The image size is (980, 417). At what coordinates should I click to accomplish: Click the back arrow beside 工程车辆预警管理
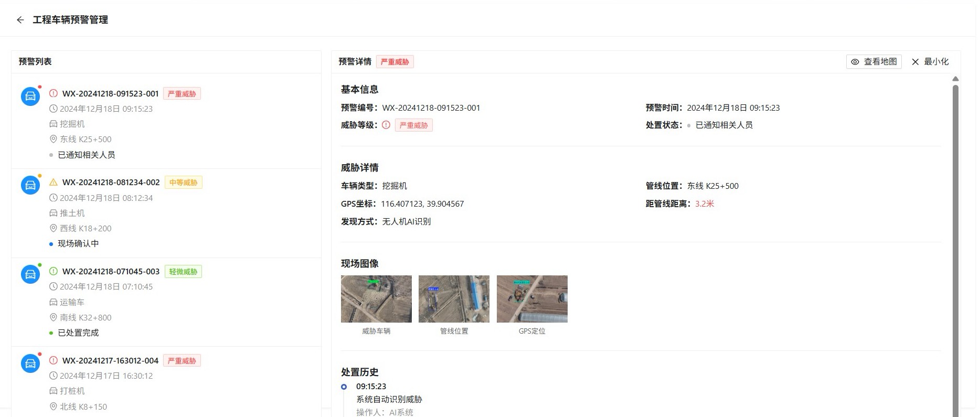tap(20, 20)
